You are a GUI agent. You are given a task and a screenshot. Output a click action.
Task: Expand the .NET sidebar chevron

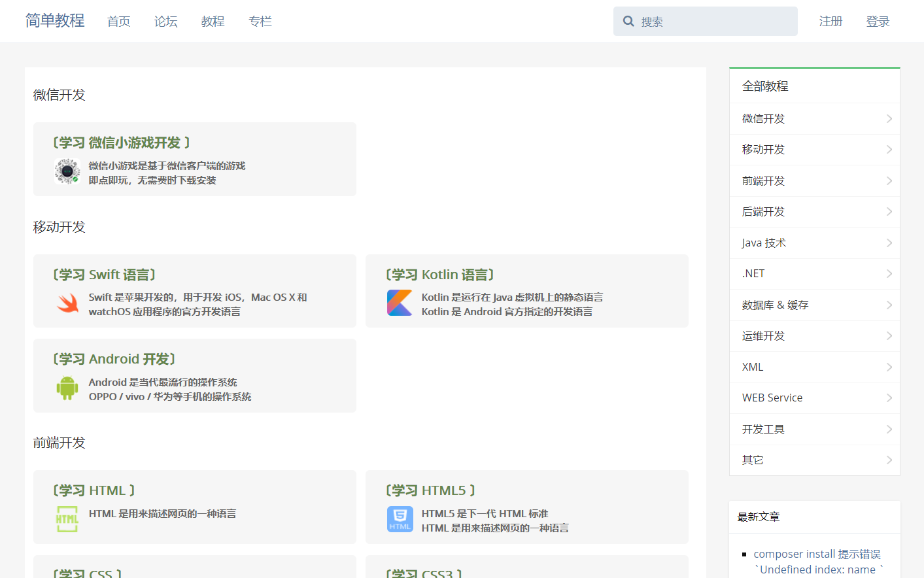click(889, 273)
